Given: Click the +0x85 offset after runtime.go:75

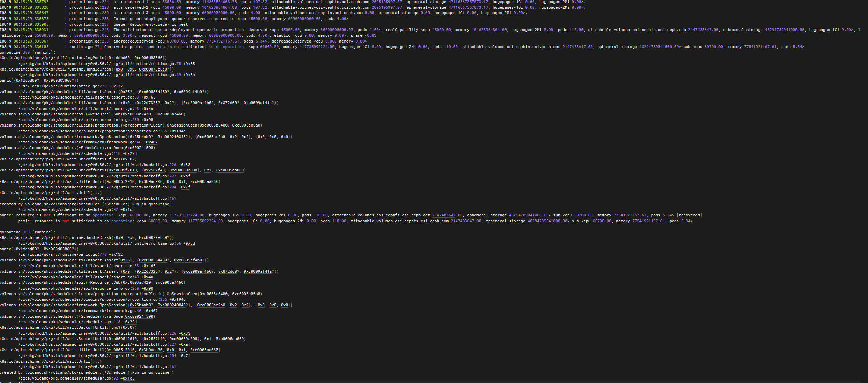Looking at the screenshot, I should pyautogui.click(x=189, y=64).
